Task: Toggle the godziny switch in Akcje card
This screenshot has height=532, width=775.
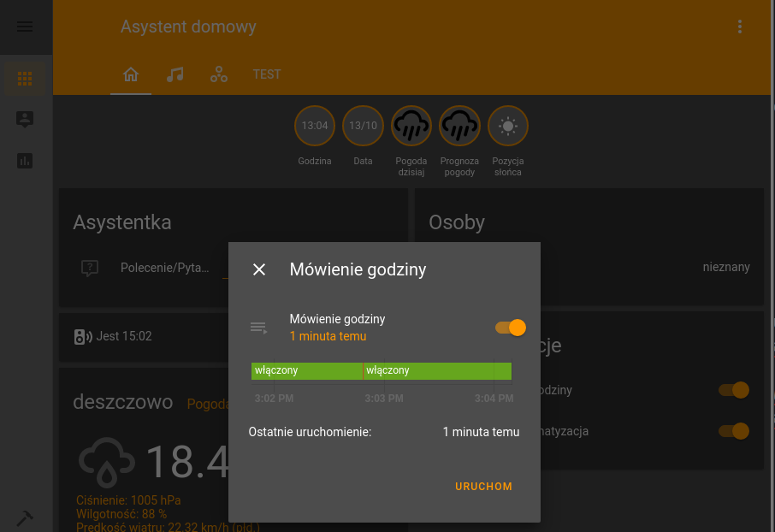Action: (733, 390)
